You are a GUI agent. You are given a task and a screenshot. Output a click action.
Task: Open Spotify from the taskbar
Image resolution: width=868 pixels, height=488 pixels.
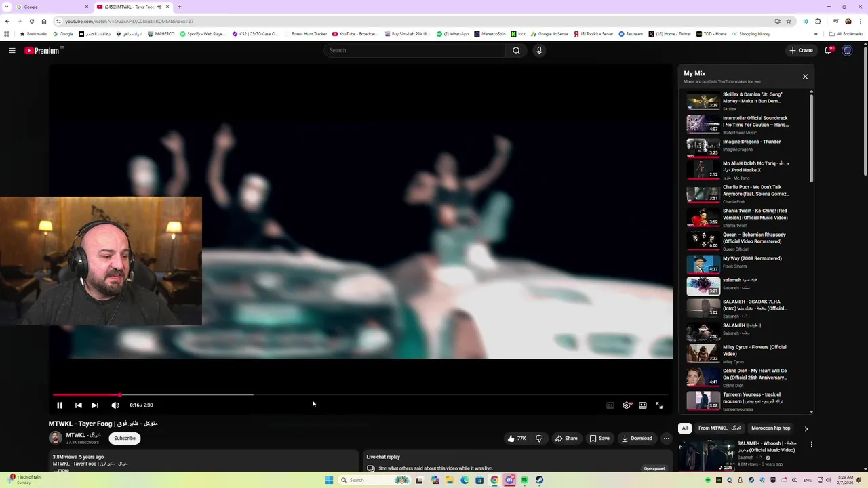[x=524, y=480]
